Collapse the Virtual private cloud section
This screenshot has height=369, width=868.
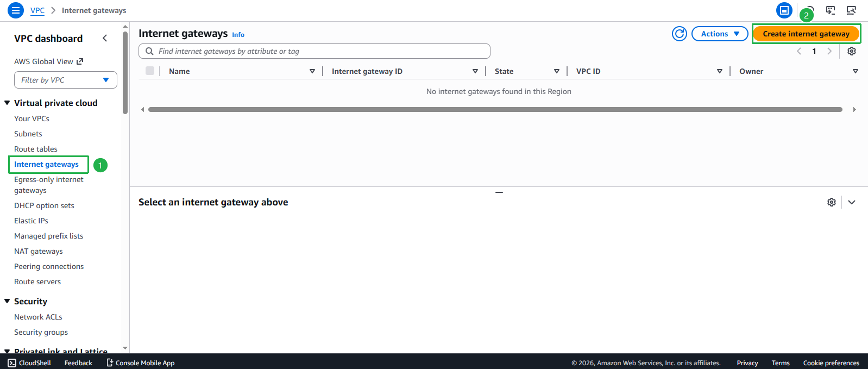(7, 103)
